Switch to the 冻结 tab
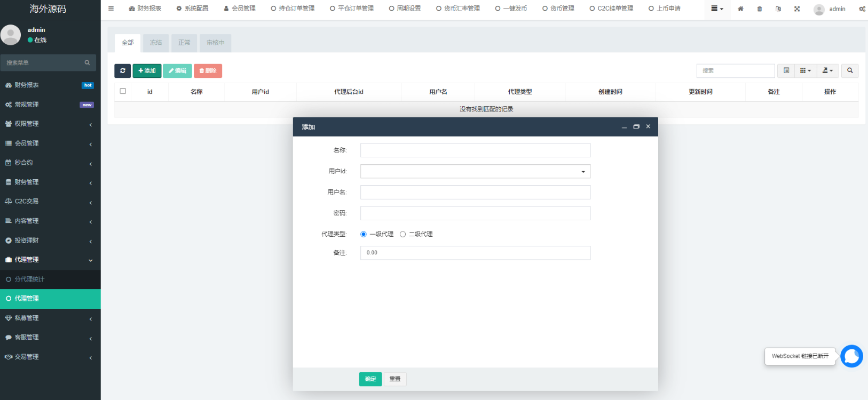Viewport: 868px width, 400px height. (x=156, y=43)
